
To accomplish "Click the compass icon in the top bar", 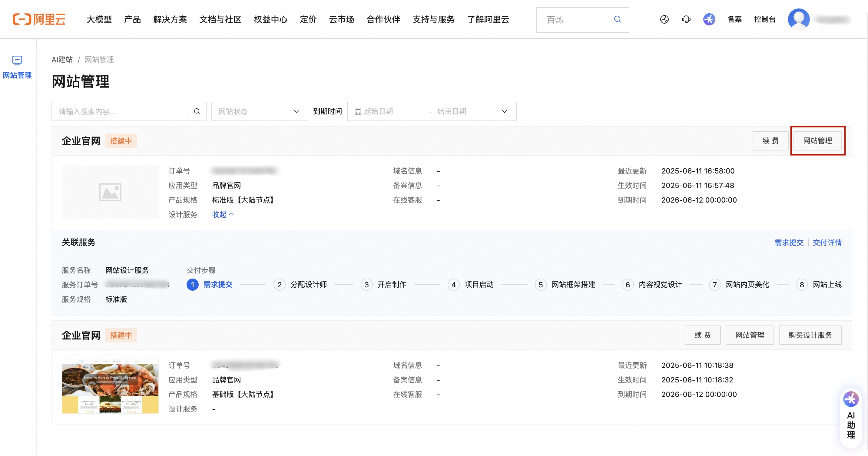I will [664, 19].
